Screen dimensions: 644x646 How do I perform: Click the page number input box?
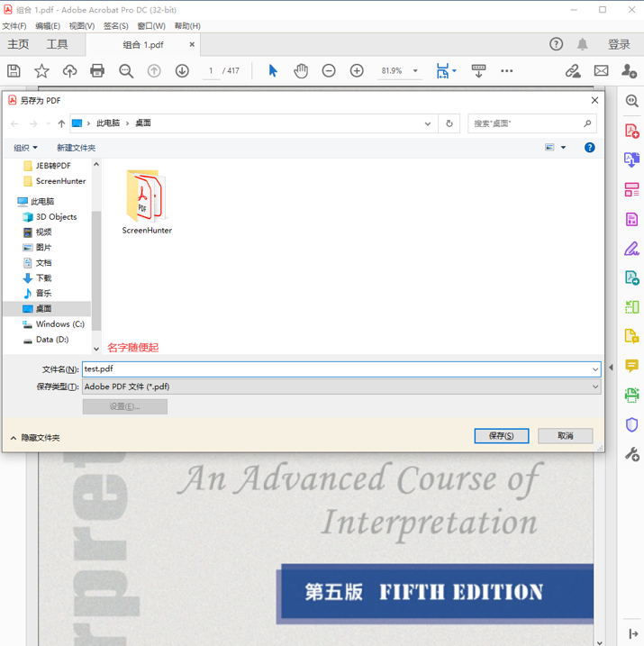212,71
